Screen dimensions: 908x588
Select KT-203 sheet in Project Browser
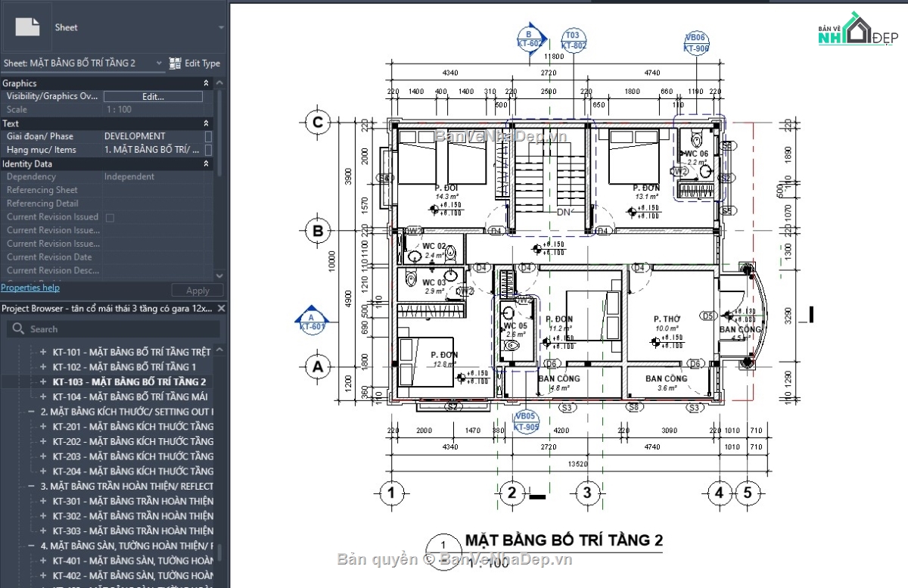click(x=133, y=456)
